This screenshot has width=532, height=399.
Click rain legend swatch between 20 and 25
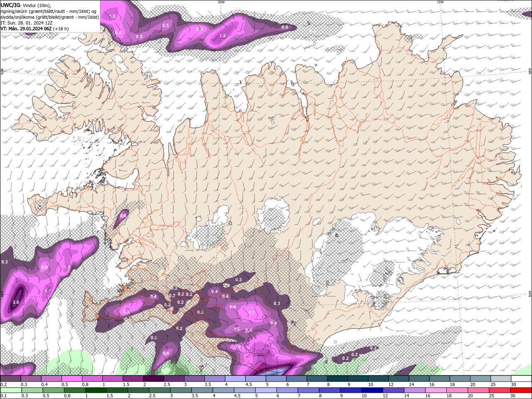point(479,390)
